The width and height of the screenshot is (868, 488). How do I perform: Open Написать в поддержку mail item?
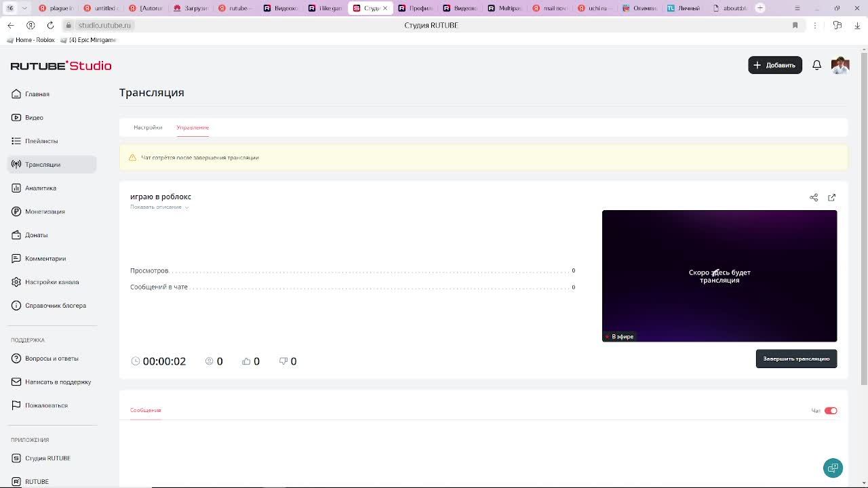point(52,382)
